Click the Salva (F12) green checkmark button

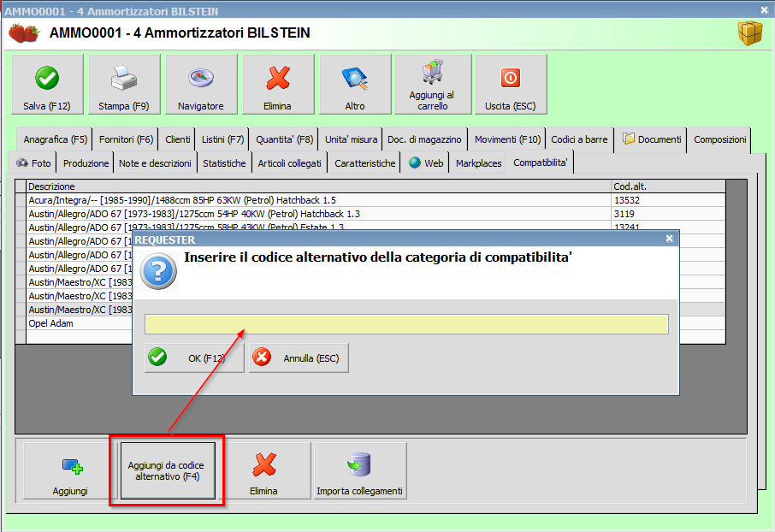click(x=47, y=85)
